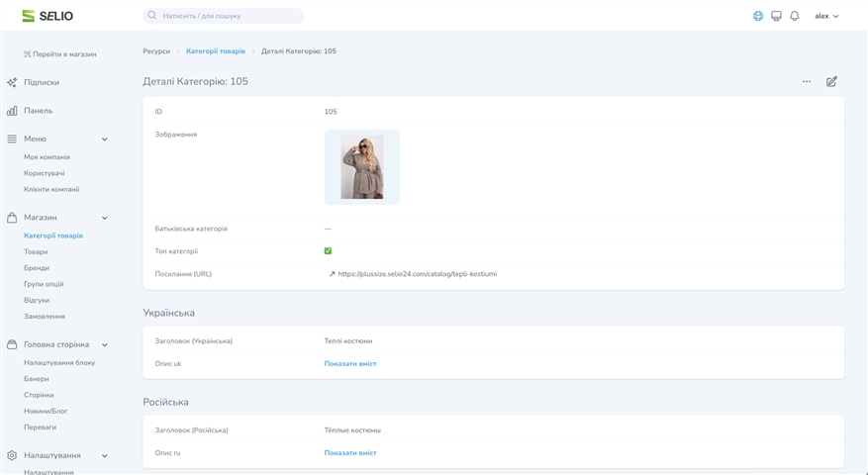Open the alex user account dropdown

tap(826, 16)
